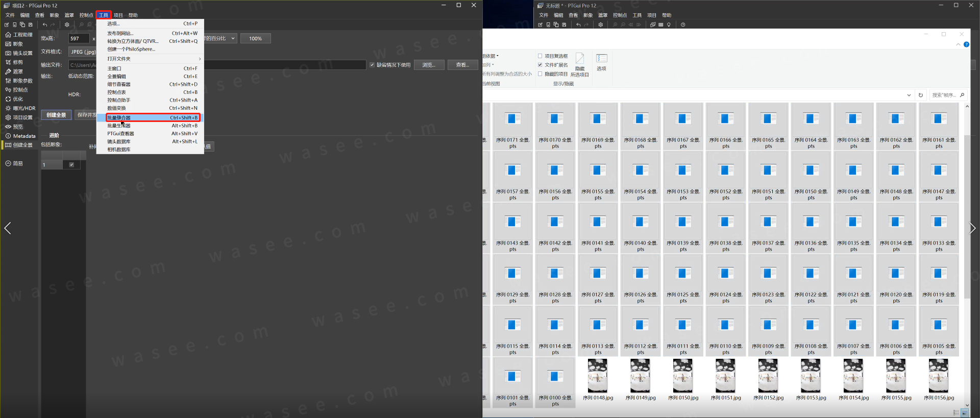Open the gear settings icon in 无标题 toolbar

click(601, 24)
